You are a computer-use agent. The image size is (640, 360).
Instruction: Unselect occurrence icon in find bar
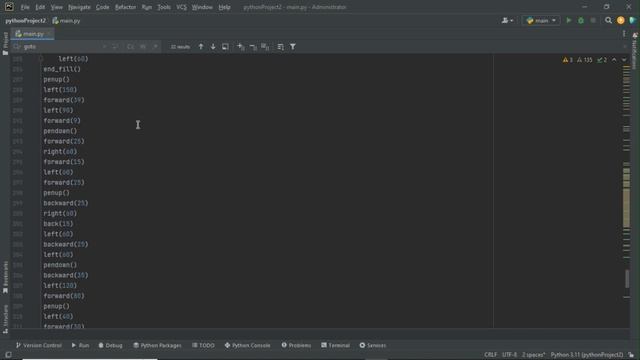(x=253, y=47)
